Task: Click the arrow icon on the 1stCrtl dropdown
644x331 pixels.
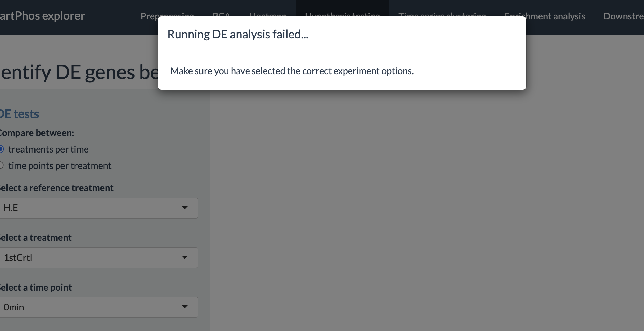Action: click(x=185, y=257)
